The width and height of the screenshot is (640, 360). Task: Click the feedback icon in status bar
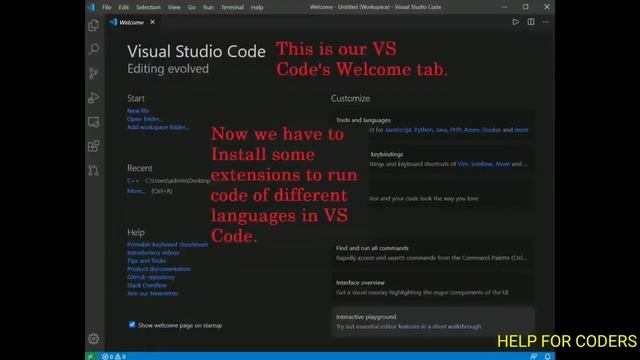coord(533,356)
